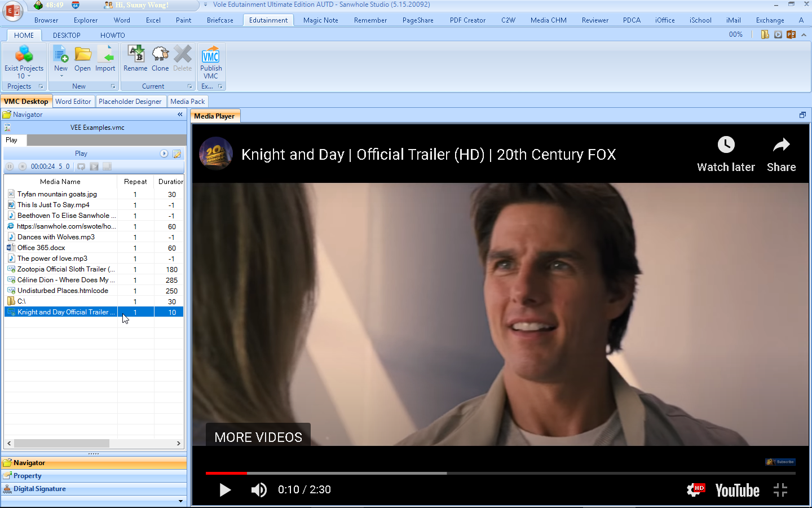Viewport: 812px width, 508px height.
Task: Collapse the Navigator panel with chevrons
Action: [180, 115]
